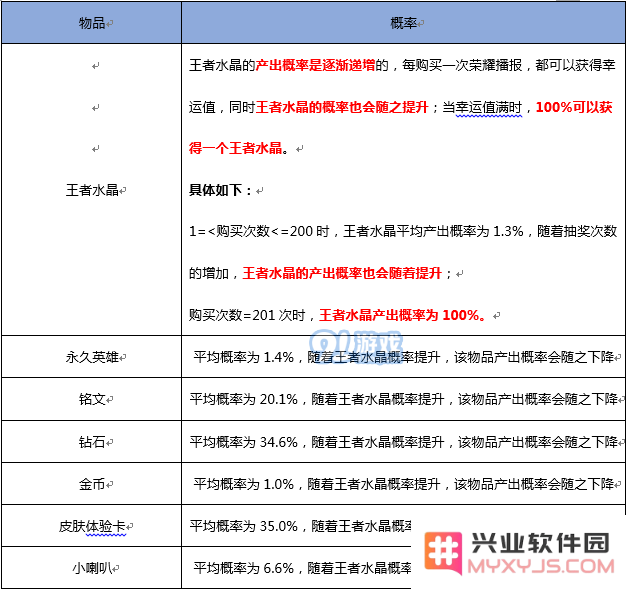Select the 金币 item cell
The image size is (627, 590).
[92, 484]
